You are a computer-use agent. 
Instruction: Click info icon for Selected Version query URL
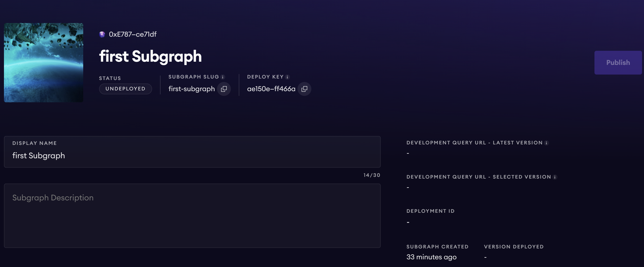(x=555, y=177)
